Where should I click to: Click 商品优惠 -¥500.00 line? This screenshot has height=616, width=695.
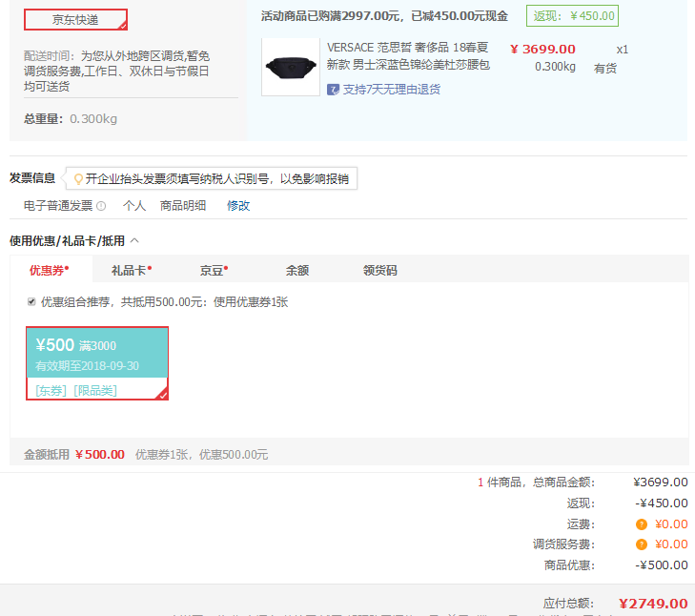click(x=616, y=565)
